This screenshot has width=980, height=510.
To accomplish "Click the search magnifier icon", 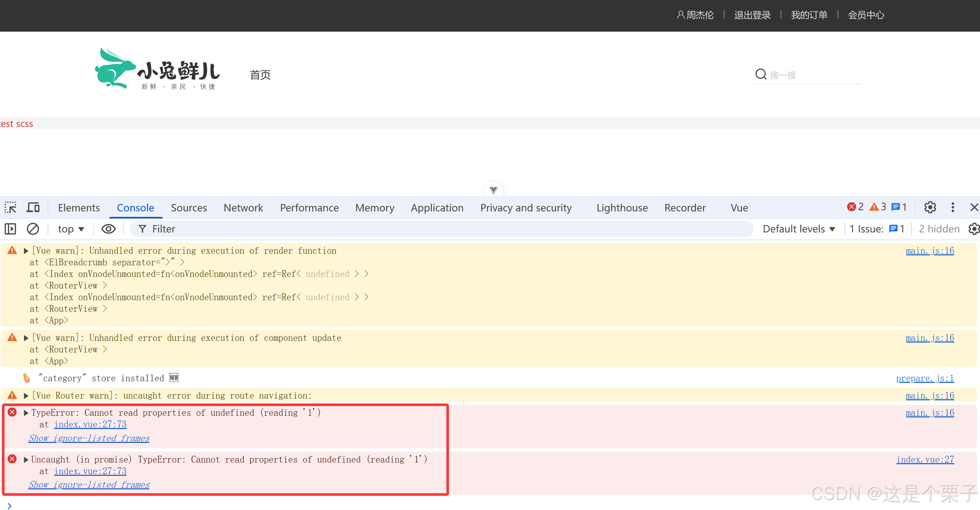I will (760, 74).
